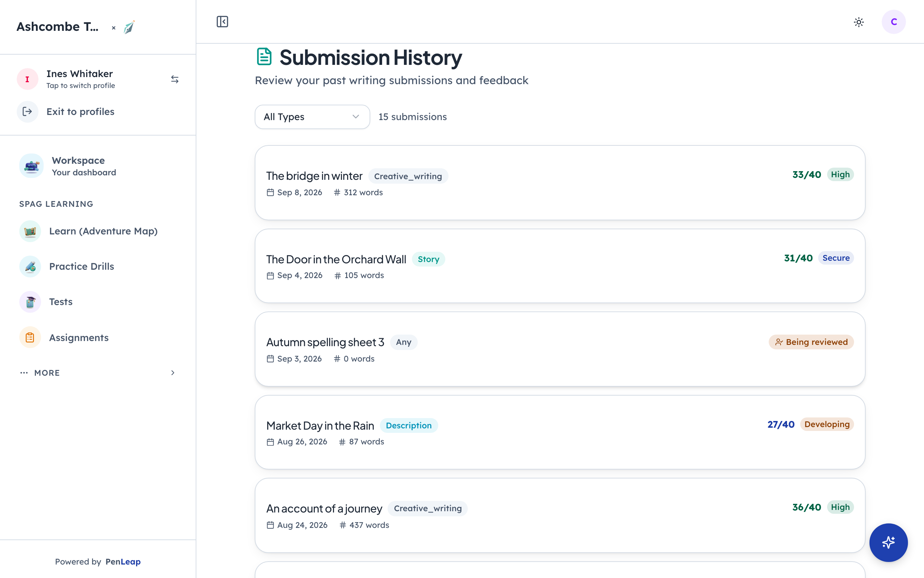The image size is (924, 578).
Task: Click Creative_writing tag on account of a journey
Action: click(x=428, y=508)
